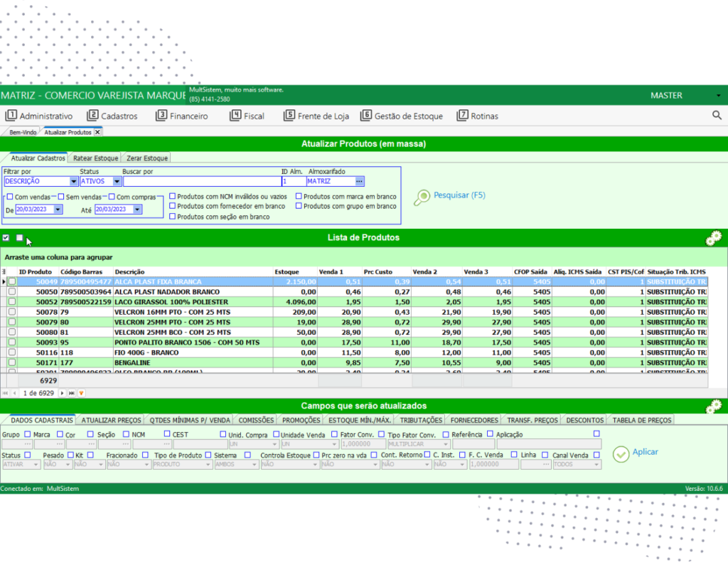This screenshot has height=579, width=728.
Task: Jump to last record in grid navigator
Action: click(72, 393)
